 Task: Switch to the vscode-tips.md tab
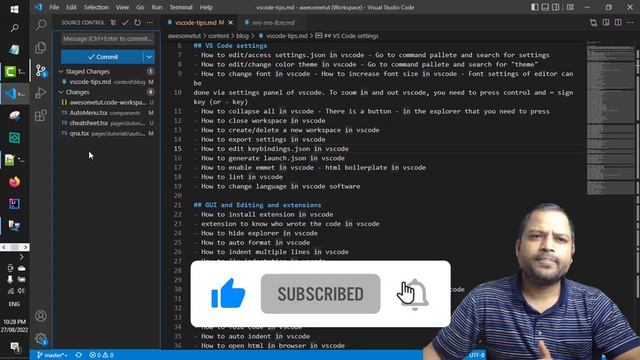tap(196, 23)
